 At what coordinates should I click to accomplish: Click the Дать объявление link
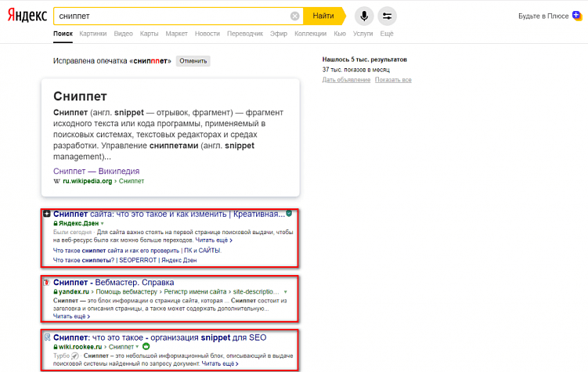click(346, 80)
